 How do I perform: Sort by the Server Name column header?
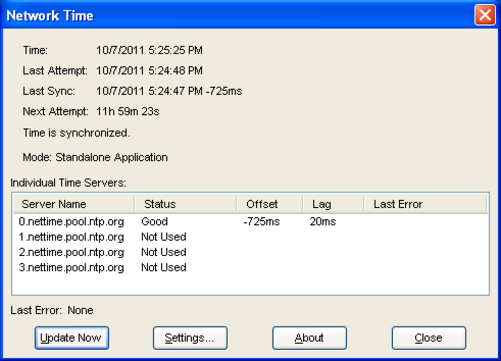point(74,204)
